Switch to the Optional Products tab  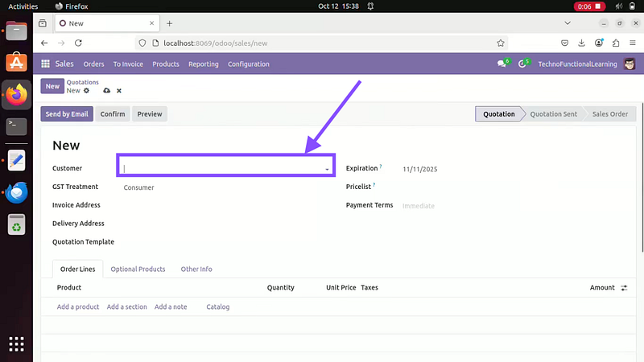138,269
